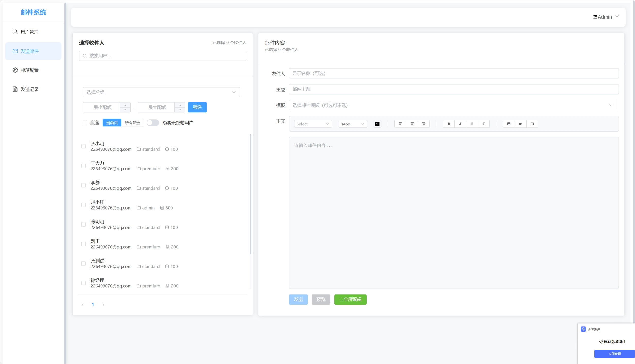Toggle underline formatting in editor
Image resolution: width=635 pixels, height=364 pixels.
(472, 124)
